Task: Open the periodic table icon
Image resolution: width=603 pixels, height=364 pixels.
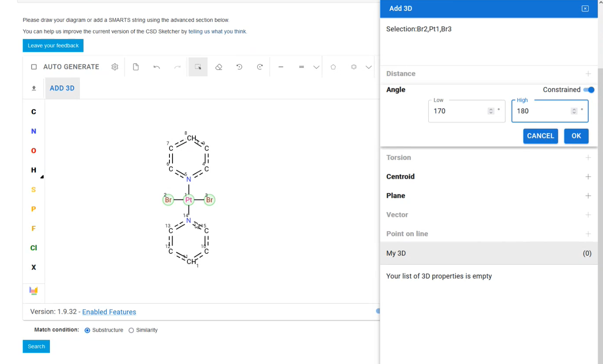Action: (34, 290)
